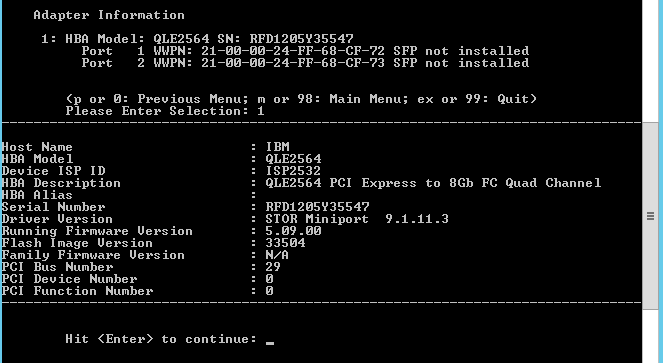Click the Running Firmware Version value '5.09.00'
The image size is (663, 363).
coord(293,231)
